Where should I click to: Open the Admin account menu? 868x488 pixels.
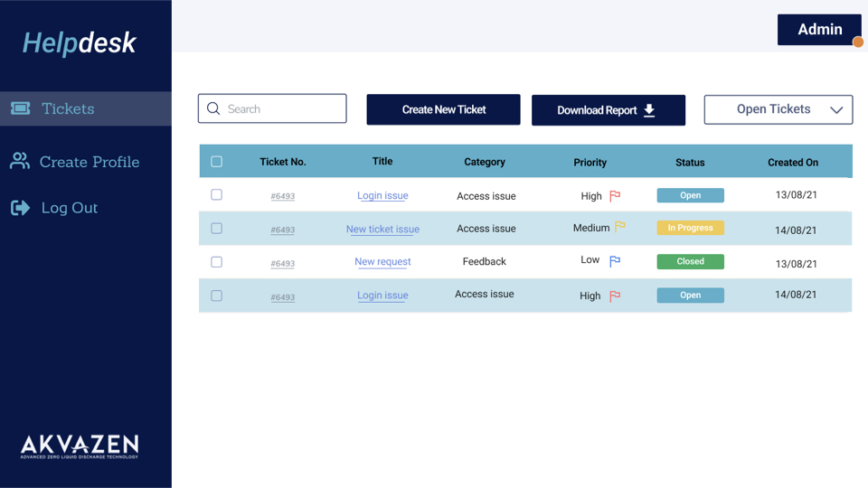[819, 30]
